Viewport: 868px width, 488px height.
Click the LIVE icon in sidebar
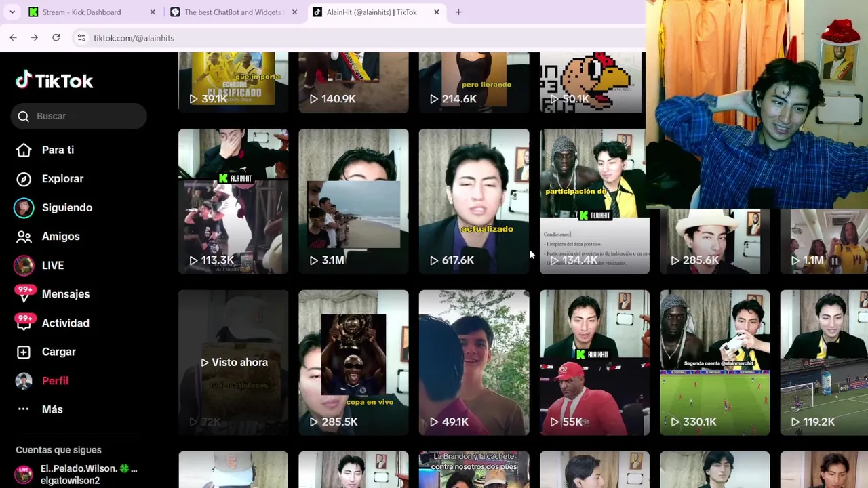point(24,265)
